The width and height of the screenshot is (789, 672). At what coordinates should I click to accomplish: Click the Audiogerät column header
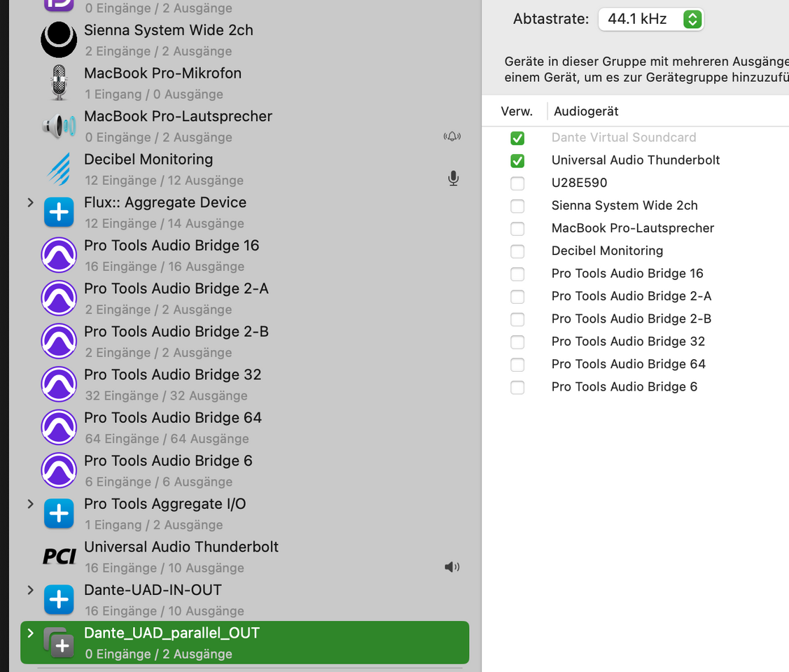[586, 111]
